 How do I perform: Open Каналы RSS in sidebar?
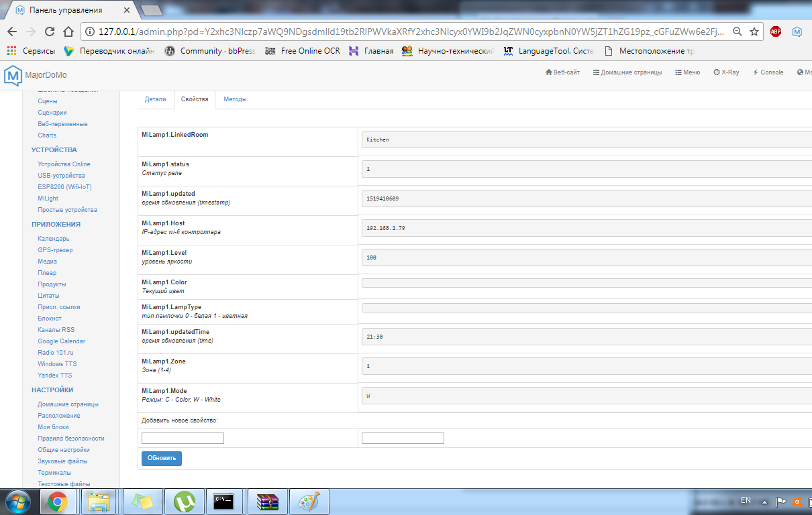(56, 330)
